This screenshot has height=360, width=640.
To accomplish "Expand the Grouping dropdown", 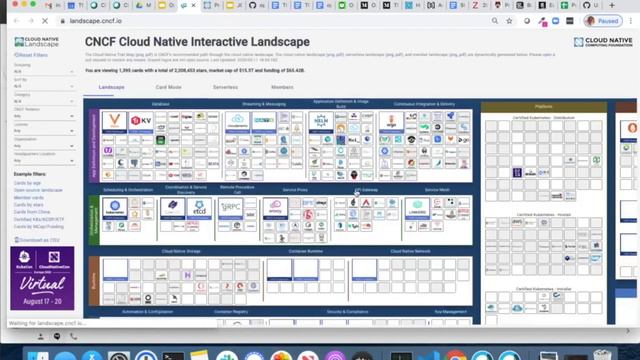I will point(44,71).
